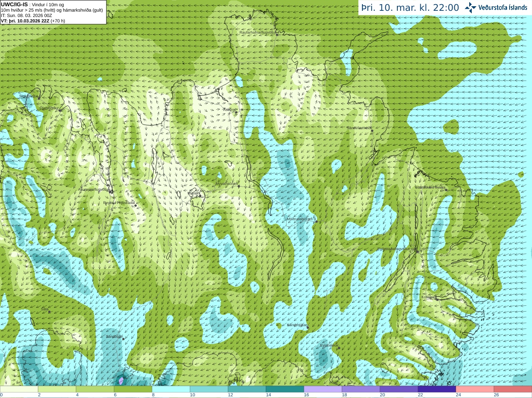Pick the 16–18 m/s light lavender legend swatch
Image resolution: width=532 pixels, height=398 pixels.
click(323, 389)
